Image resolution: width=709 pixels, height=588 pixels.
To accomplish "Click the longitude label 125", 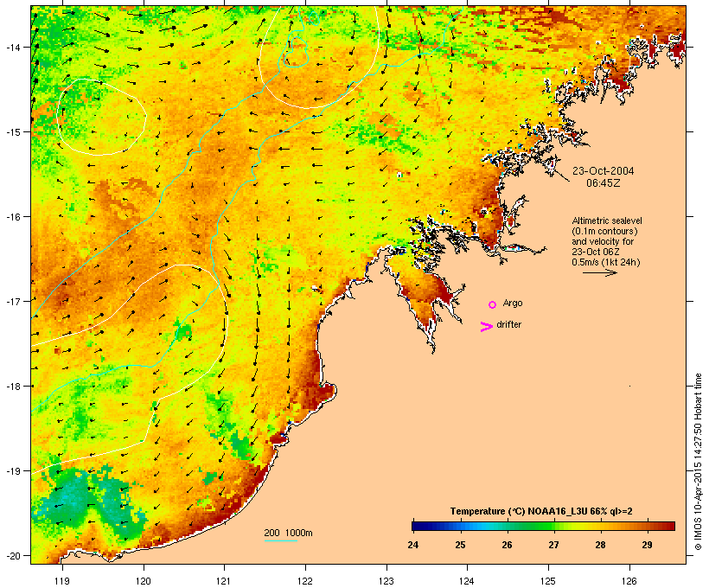I will 548,581.
